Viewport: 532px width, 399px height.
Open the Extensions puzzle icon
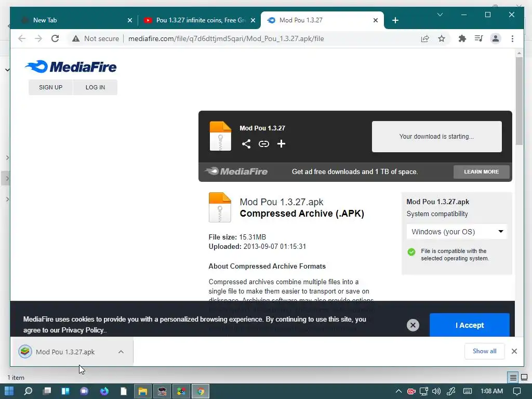point(462,38)
